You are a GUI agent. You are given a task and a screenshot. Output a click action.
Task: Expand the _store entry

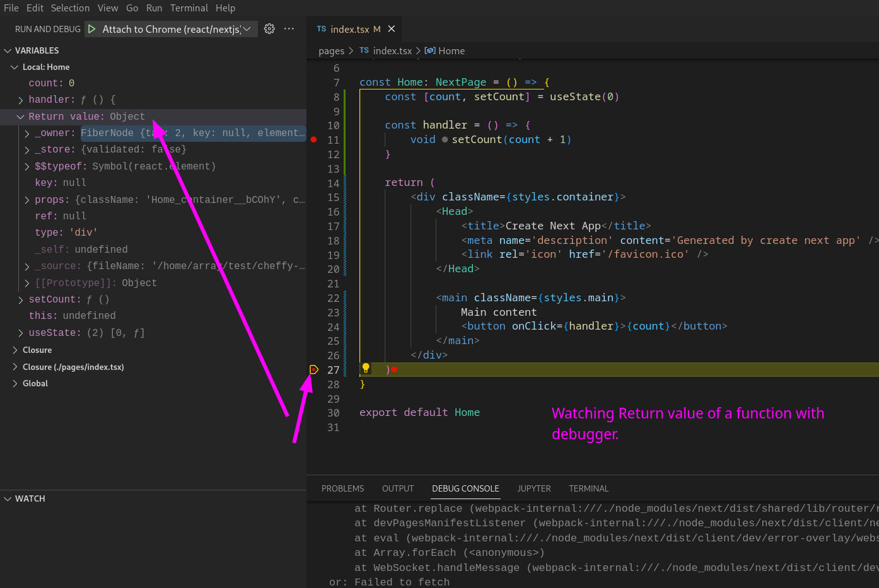pos(27,150)
